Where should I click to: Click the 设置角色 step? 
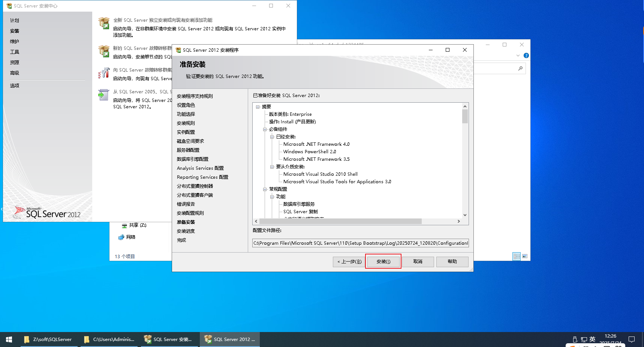point(186,105)
